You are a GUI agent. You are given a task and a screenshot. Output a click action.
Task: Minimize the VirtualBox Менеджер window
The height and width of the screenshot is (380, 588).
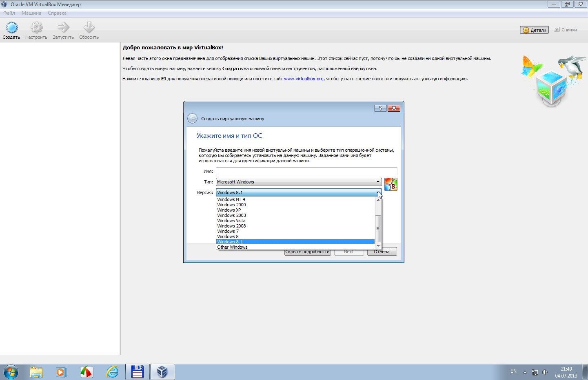pos(554,4)
